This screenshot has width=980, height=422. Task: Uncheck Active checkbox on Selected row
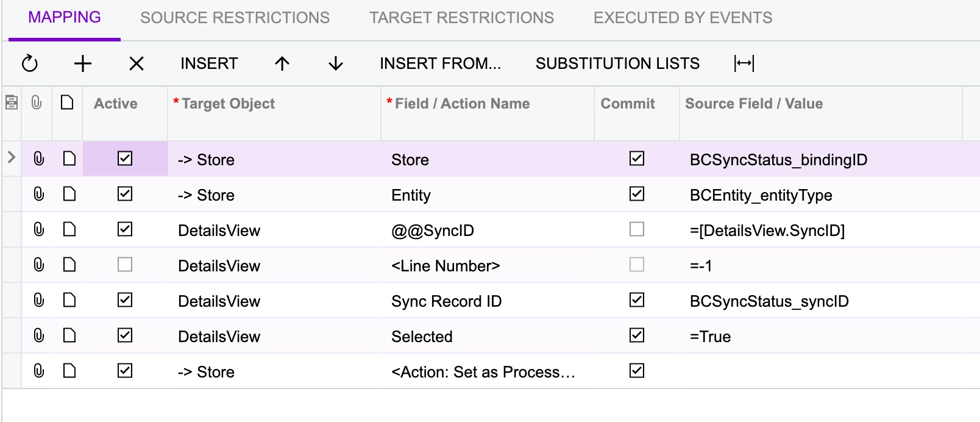125,335
